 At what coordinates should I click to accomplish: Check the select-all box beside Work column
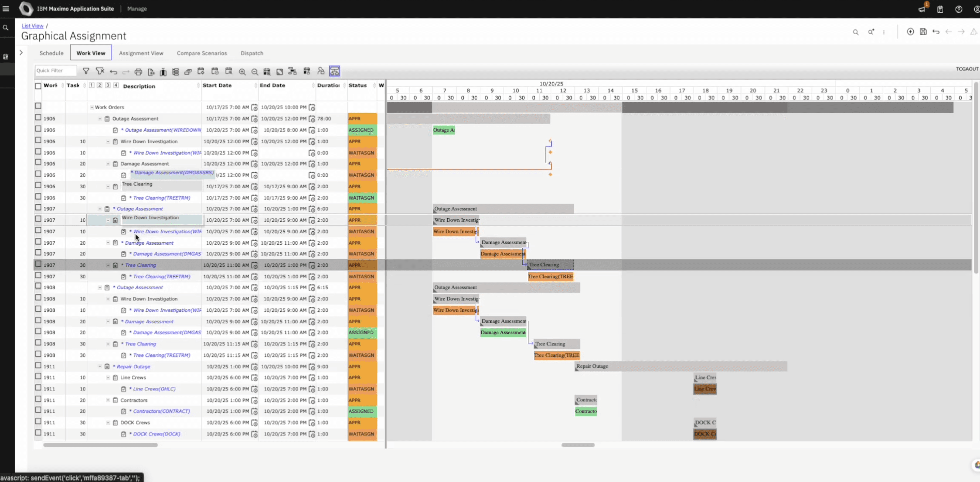click(38, 86)
